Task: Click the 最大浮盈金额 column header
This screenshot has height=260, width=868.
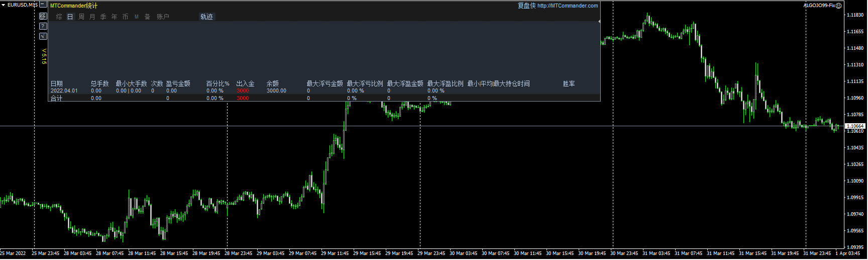Action: point(405,83)
